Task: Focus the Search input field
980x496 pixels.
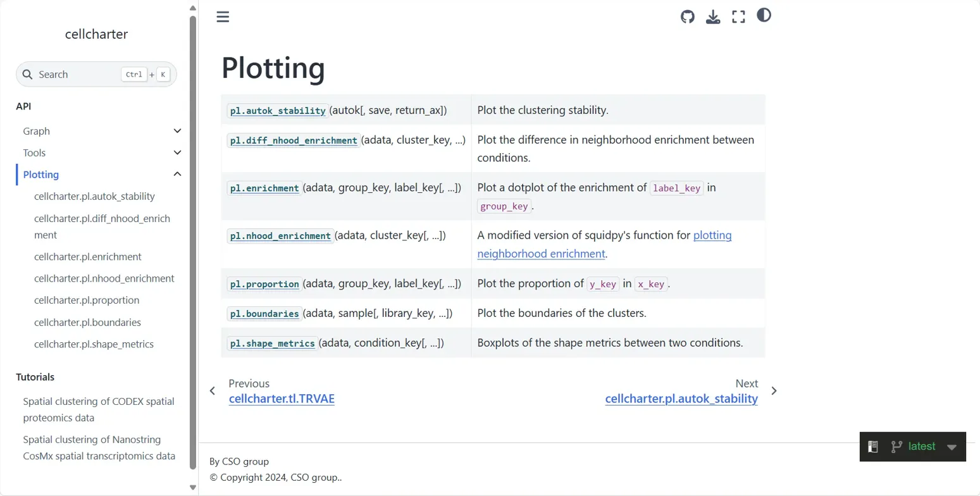Action: click(x=96, y=74)
